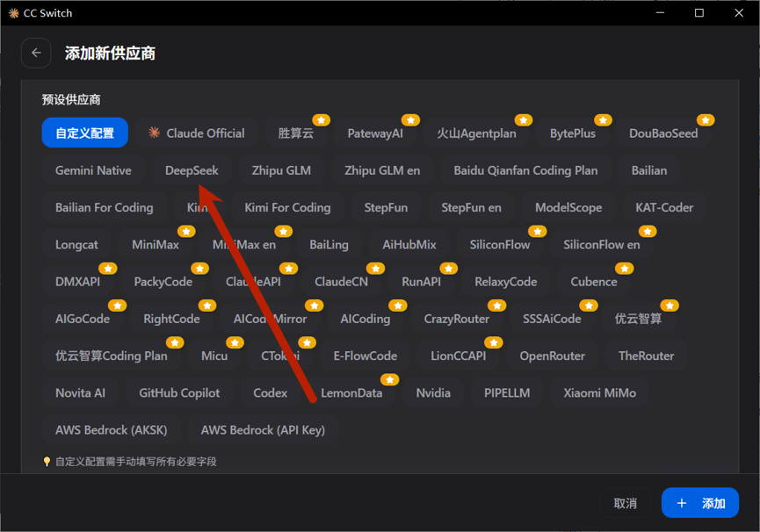Choose the Claude Official preset

point(197,133)
